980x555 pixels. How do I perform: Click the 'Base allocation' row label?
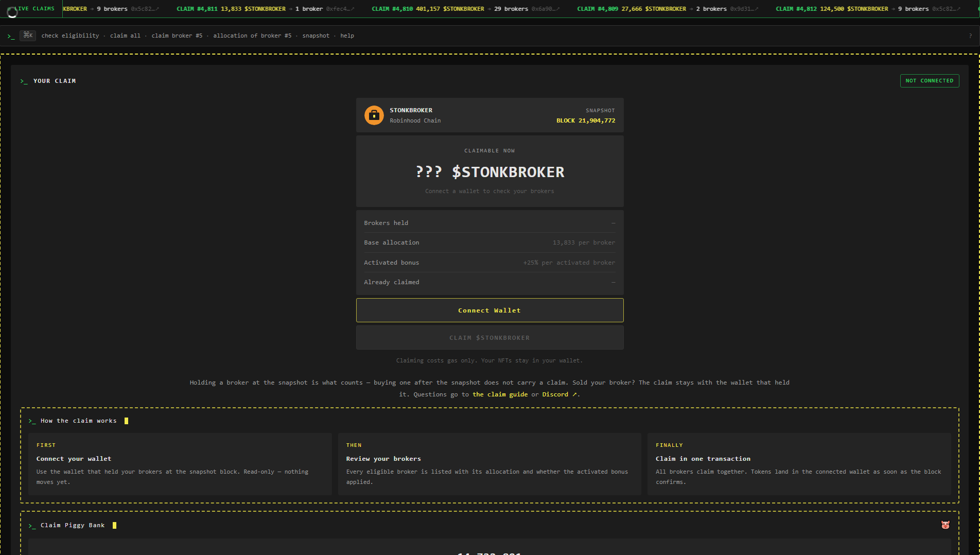point(391,242)
